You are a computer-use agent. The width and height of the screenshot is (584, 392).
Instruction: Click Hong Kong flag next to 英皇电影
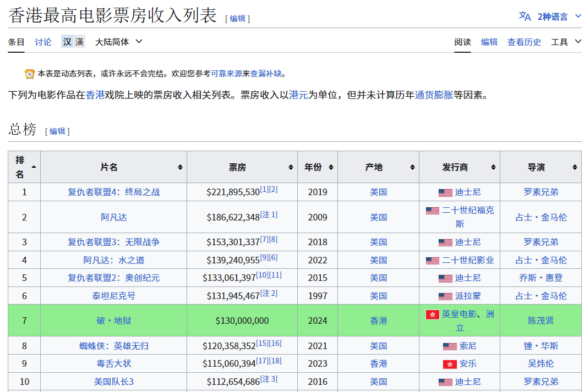(433, 314)
